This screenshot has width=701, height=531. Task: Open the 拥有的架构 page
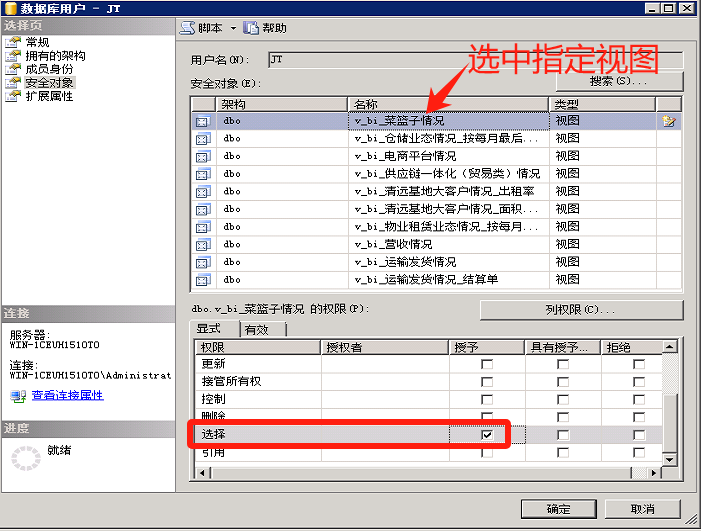[55, 56]
